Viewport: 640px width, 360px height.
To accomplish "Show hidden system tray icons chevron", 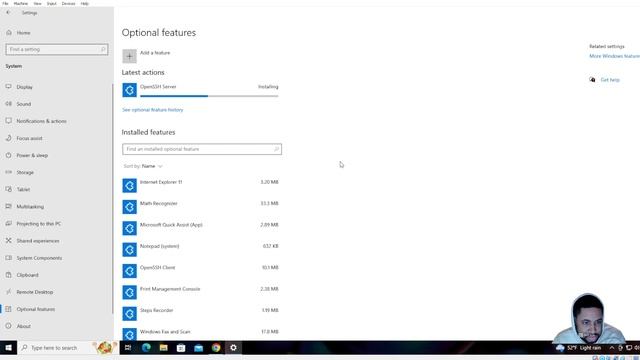I will (x=611, y=348).
